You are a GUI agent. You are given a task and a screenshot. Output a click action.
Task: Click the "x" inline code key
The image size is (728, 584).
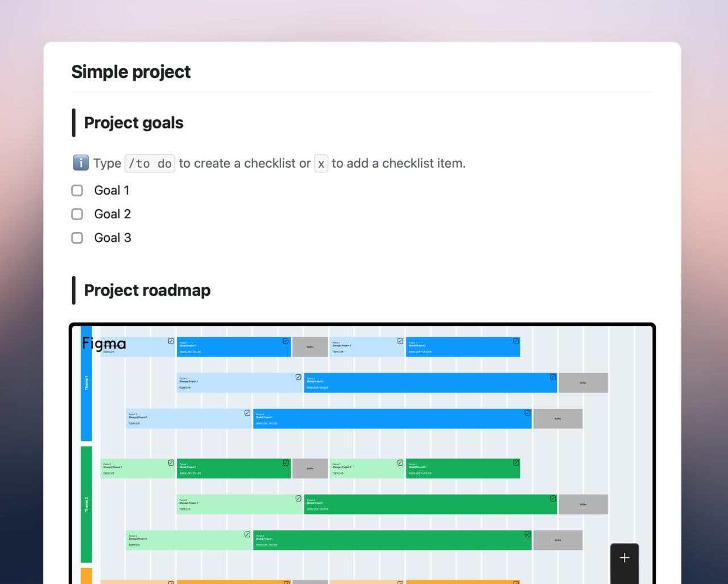tap(321, 164)
